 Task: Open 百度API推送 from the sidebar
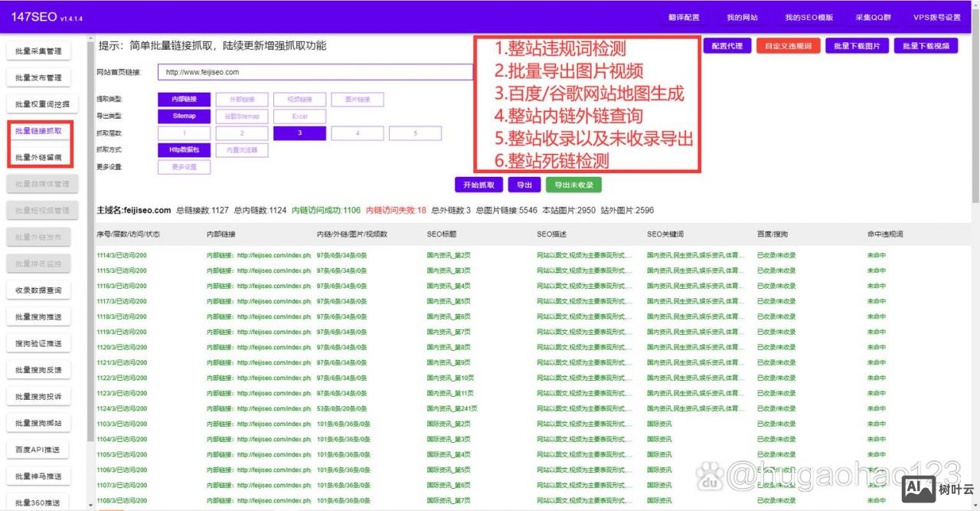tap(38, 449)
